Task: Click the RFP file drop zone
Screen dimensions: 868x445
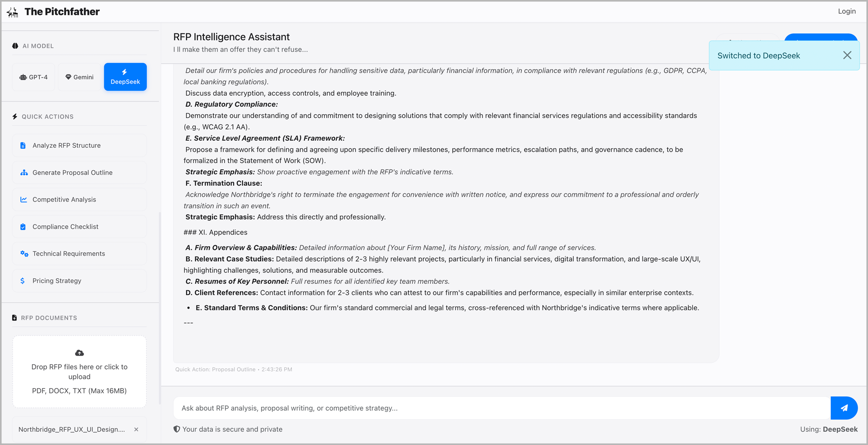Action: pyautogui.click(x=80, y=372)
